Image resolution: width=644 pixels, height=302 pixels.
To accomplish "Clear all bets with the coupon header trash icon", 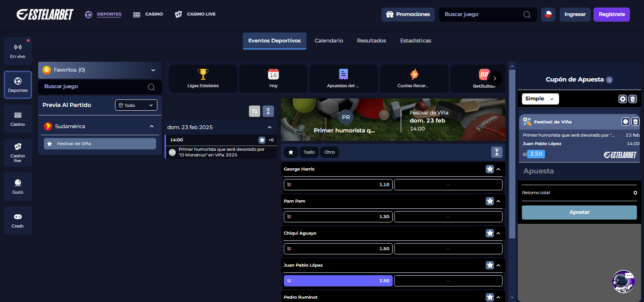I will tap(633, 99).
